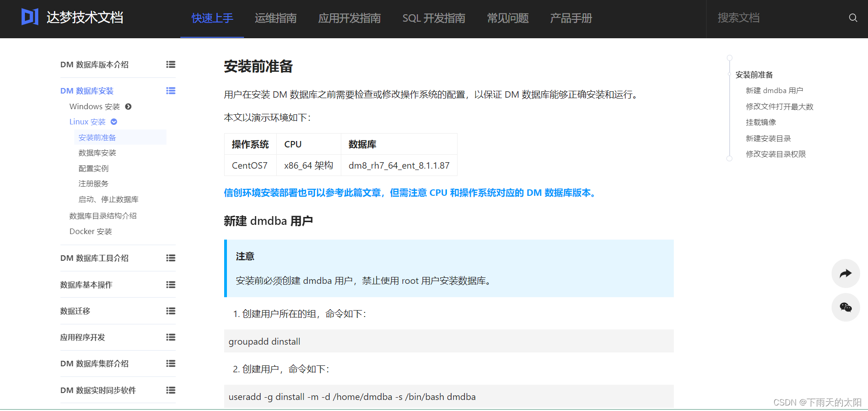
Task: Open DM 数据库版本介绍 section
Action: 95,65
